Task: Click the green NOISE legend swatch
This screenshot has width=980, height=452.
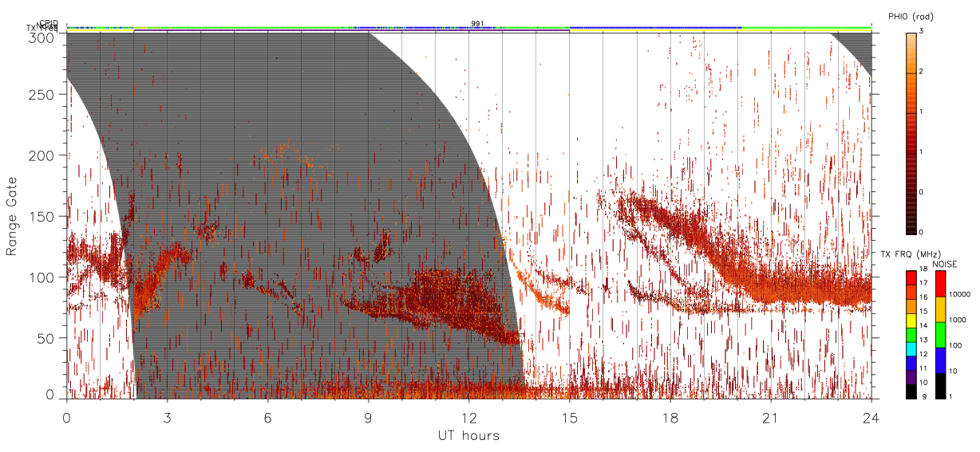Action: [x=942, y=334]
